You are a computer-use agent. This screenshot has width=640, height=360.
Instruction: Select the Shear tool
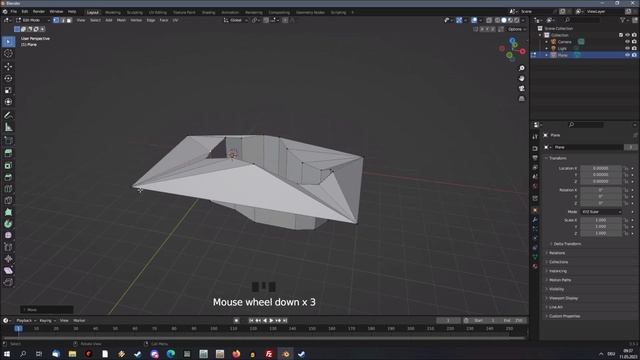coord(8,271)
